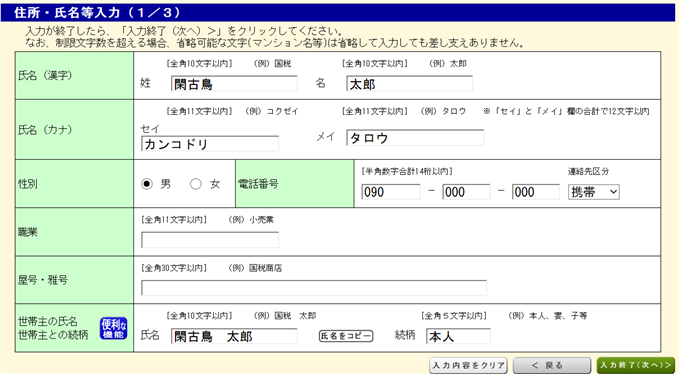Click the 屋号・雅号 row label
680x374 pixels.
coord(43,280)
